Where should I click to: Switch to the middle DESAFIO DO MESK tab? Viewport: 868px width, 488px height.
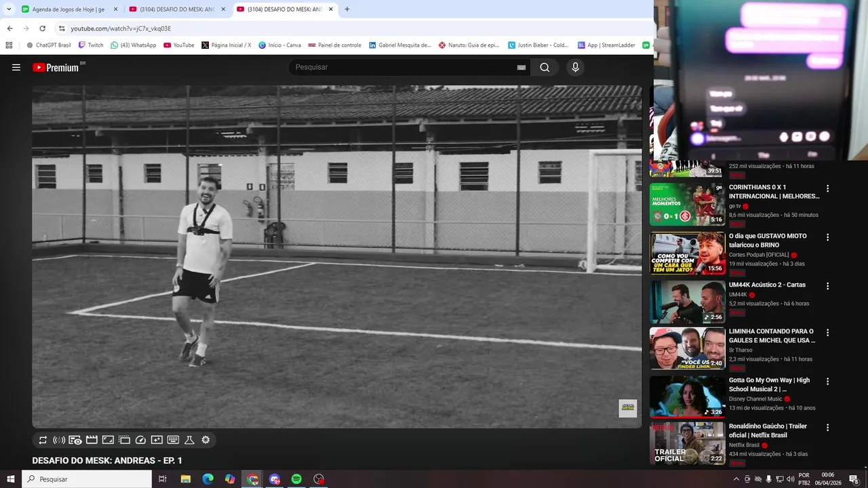(177, 9)
